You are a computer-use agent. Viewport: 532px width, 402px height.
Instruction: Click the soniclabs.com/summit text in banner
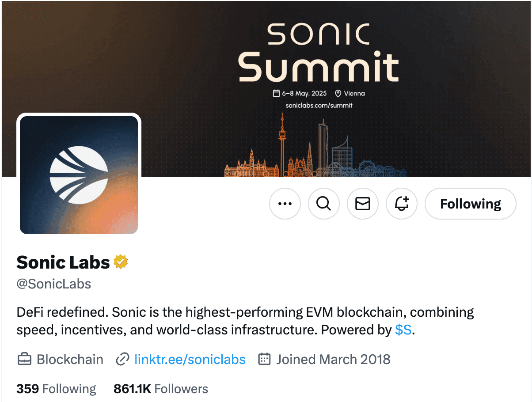319,106
